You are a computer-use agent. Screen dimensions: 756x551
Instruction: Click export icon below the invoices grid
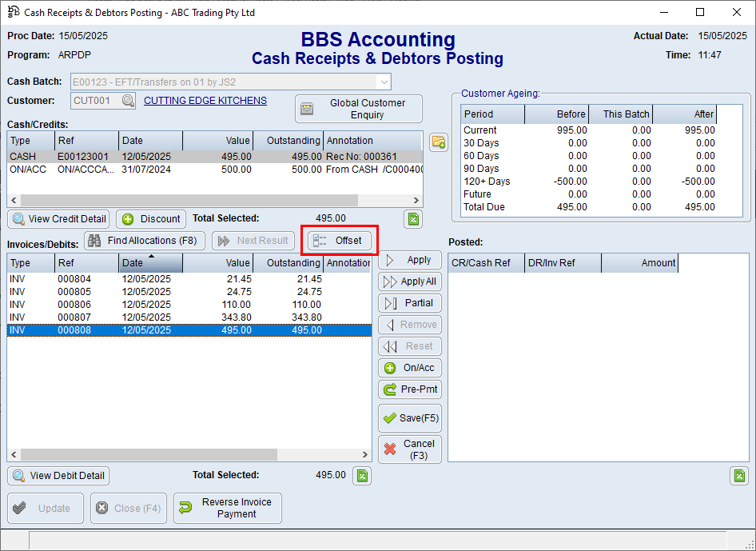[362, 475]
